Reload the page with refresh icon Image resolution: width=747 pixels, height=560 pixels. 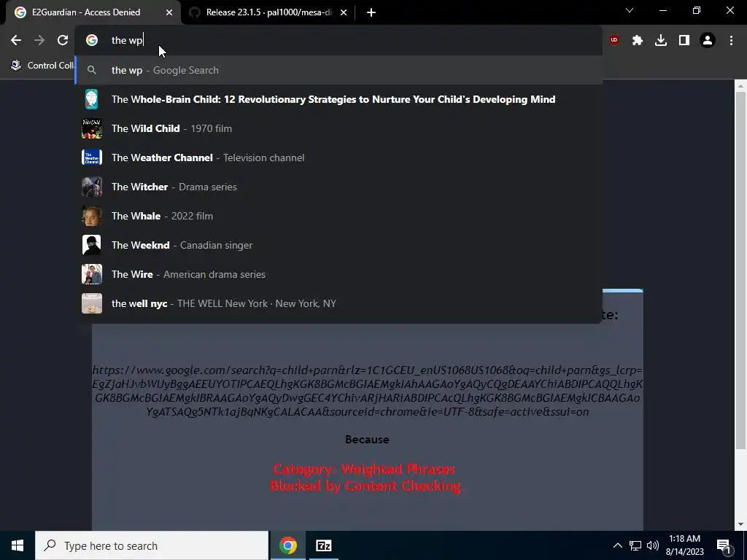[63, 41]
